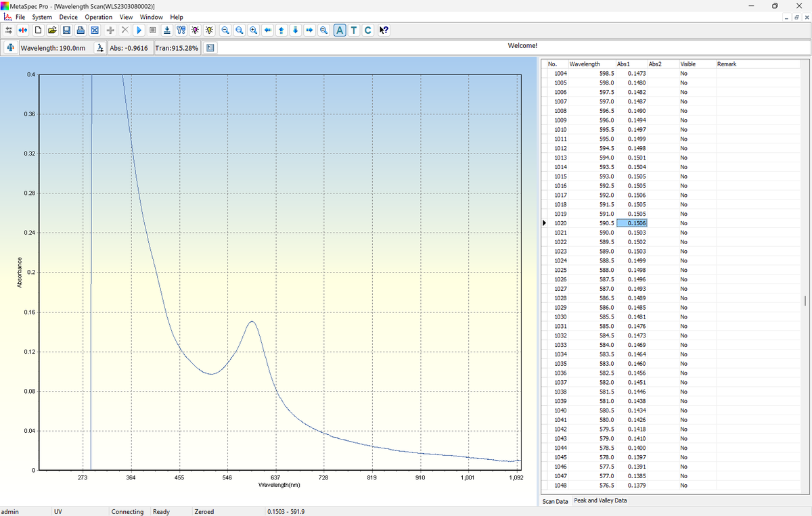Image resolution: width=812 pixels, height=516 pixels.
Task: Click the Wavelength column header
Action: click(591, 64)
